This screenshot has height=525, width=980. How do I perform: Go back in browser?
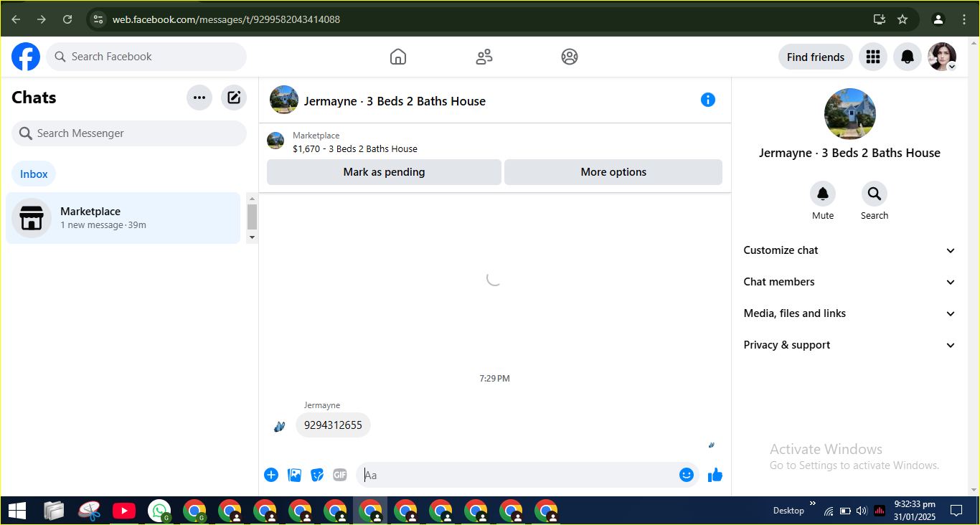coord(16,19)
